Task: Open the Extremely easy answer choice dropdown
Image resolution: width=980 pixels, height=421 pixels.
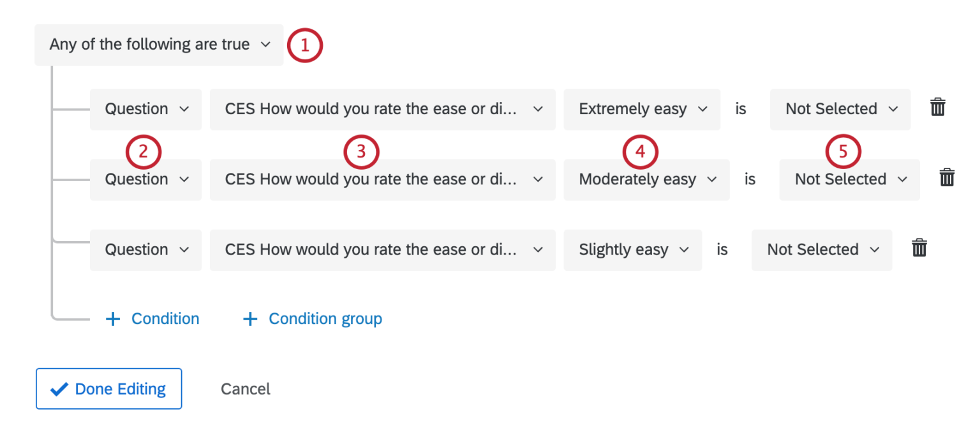Action: coord(642,109)
